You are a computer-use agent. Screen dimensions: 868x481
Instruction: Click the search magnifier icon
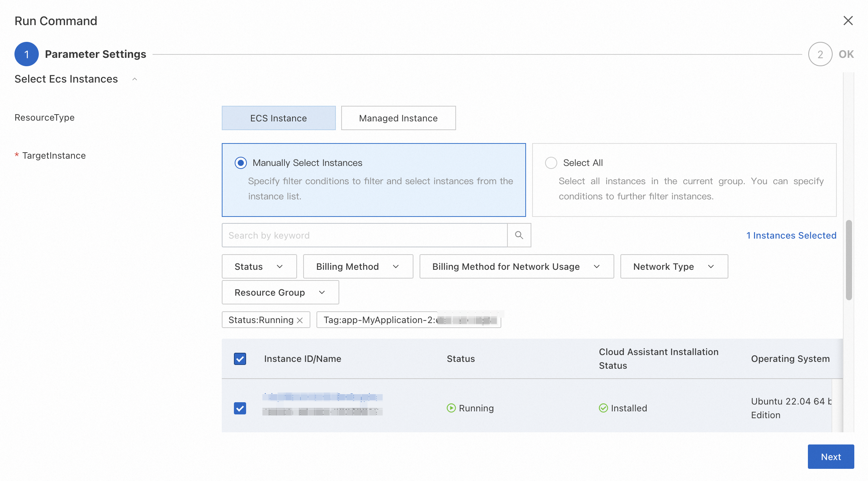[519, 235]
